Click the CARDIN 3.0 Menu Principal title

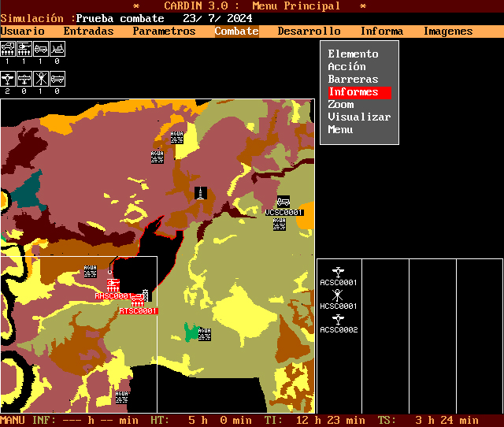click(252, 6)
